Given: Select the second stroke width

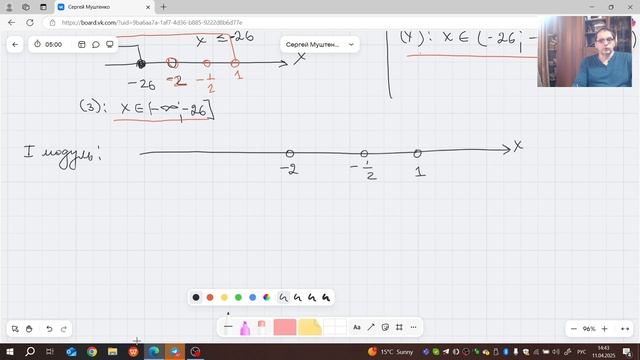Looking at the screenshot, I should click(298, 298).
